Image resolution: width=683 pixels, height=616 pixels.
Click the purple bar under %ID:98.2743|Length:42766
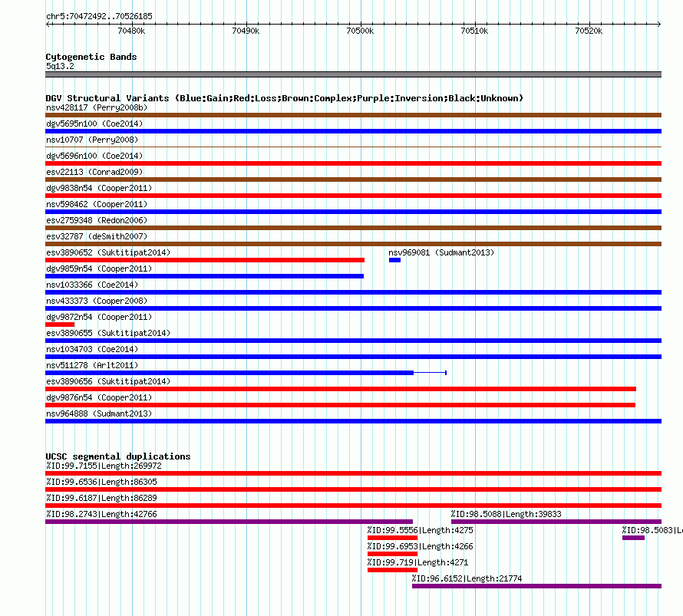(229, 522)
